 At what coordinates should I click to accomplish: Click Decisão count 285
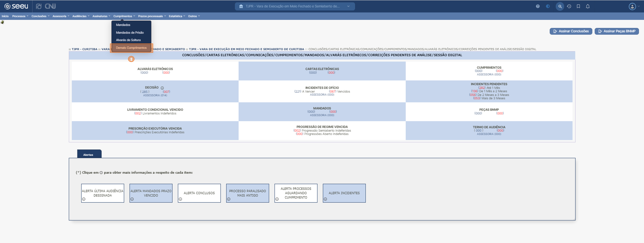(145, 92)
